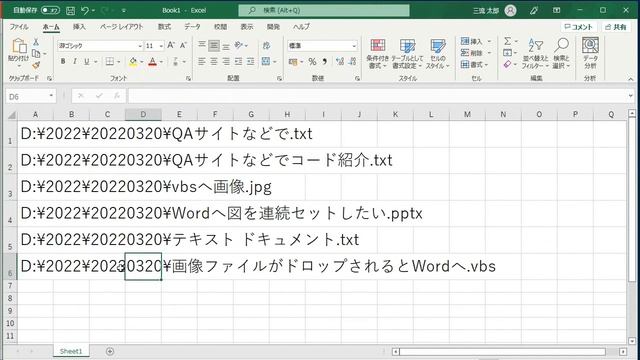Viewport: 640px width, 360px height.
Task: Open the font name dropdown
Action: tap(140, 46)
